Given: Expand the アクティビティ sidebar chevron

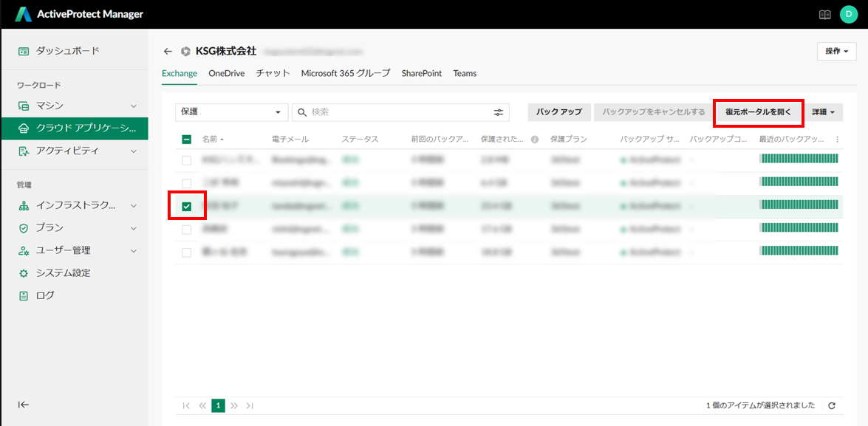Looking at the screenshot, I should coord(134,151).
